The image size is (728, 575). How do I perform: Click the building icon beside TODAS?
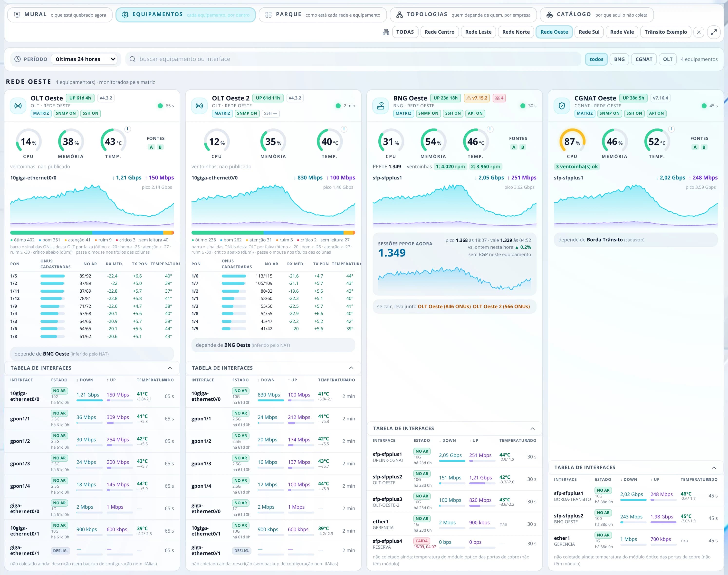pyautogui.click(x=386, y=32)
